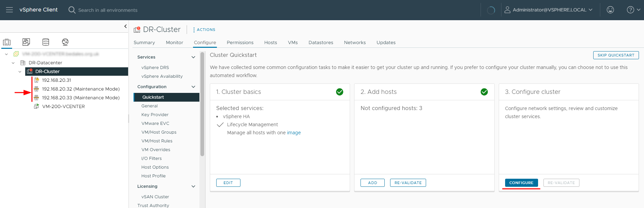The width and height of the screenshot is (644, 208).
Task: Open VM Overrides settings
Action: (156, 150)
